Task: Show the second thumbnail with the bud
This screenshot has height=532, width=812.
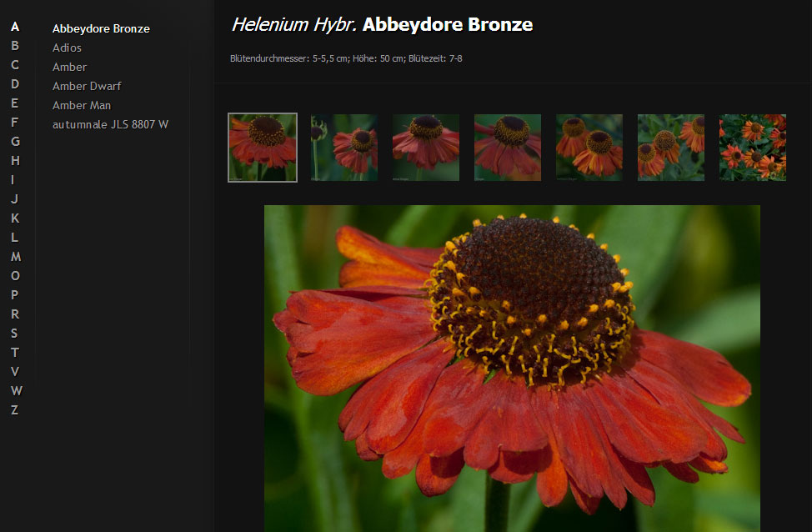Action: pyautogui.click(x=344, y=148)
